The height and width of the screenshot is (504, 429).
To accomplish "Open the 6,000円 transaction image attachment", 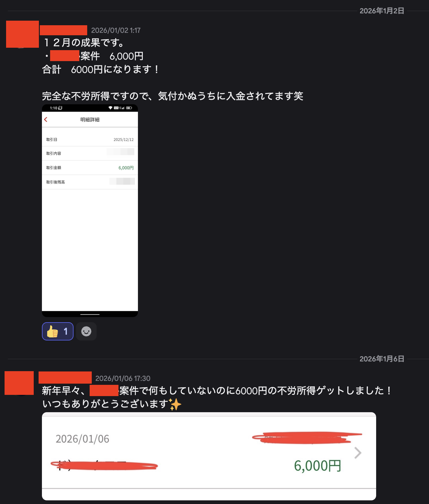I will (209, 456).
